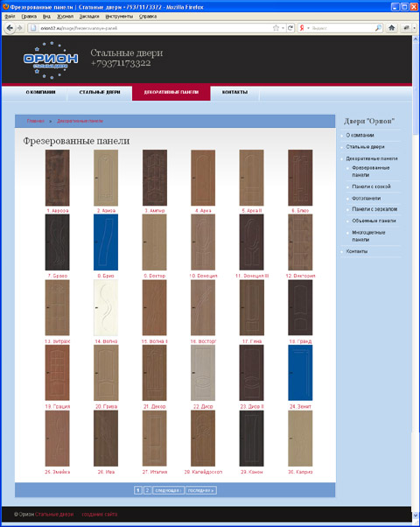Open the address history dropdown next to the star
The image size is (420, 527).
[283, 28]
